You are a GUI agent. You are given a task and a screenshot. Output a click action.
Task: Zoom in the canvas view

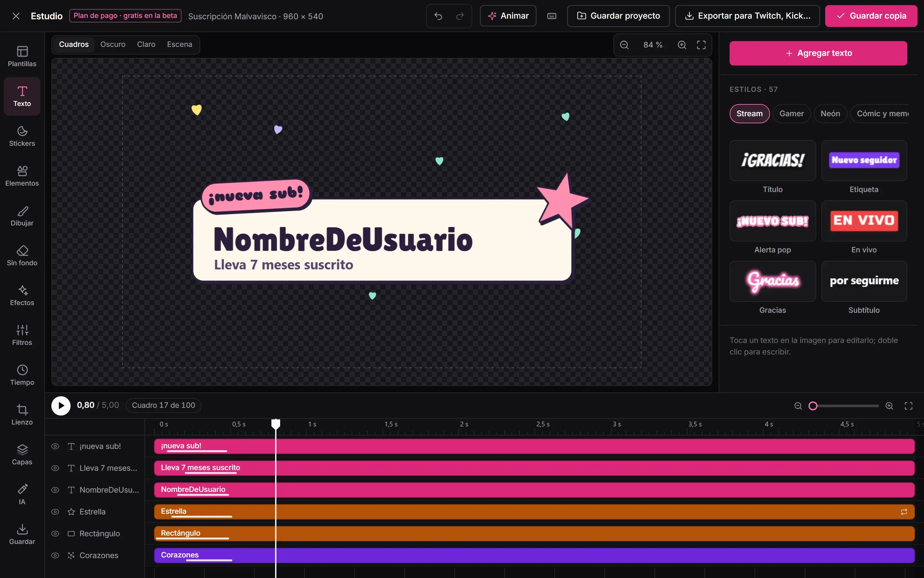pos(682,45)
